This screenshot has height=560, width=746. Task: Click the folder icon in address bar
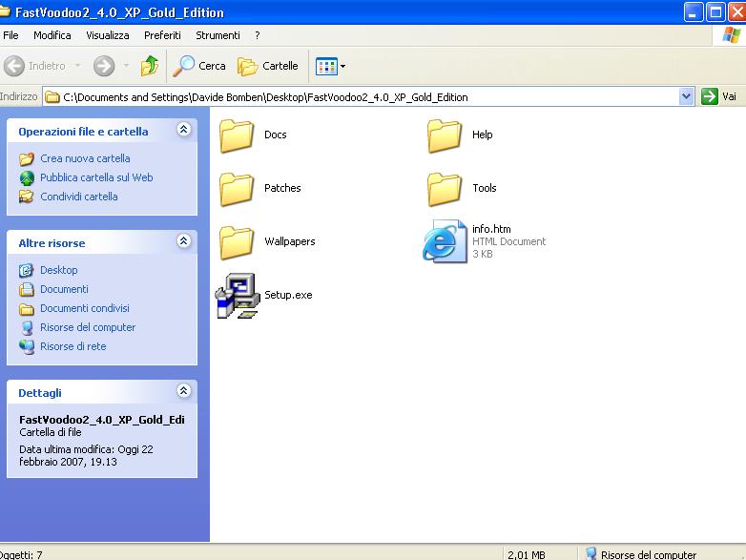click(x=52, y=97)
